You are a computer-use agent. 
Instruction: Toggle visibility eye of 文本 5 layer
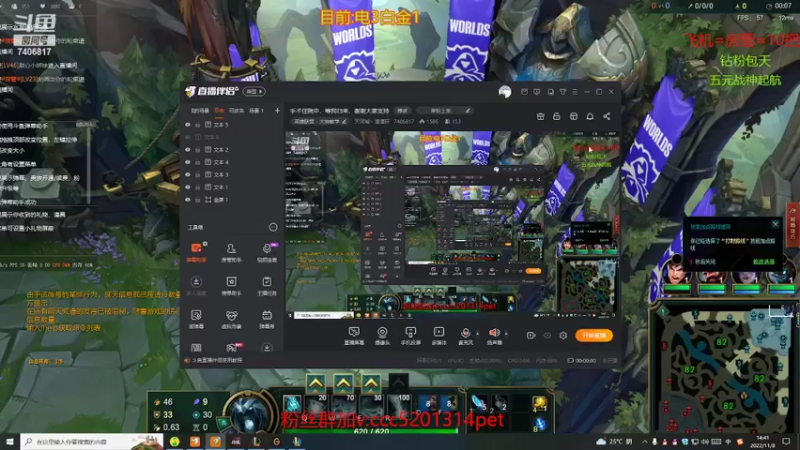click(x=188, y=124)
